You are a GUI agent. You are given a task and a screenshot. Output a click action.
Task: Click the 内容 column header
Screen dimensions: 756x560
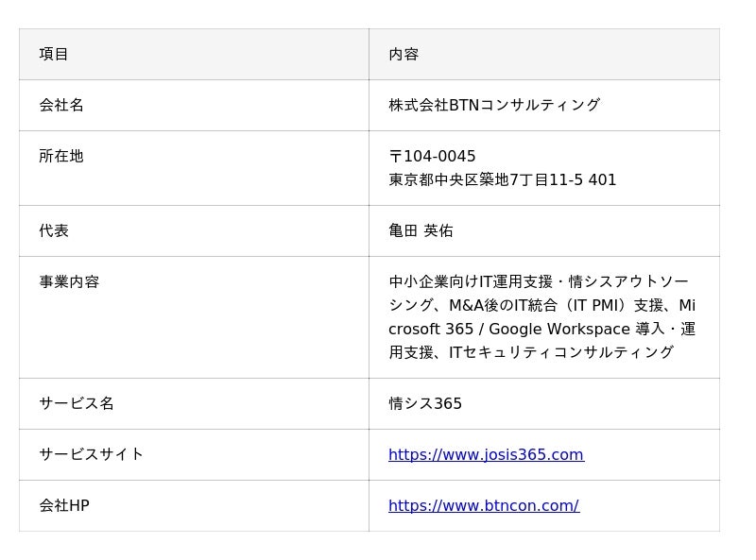point(404,55)
